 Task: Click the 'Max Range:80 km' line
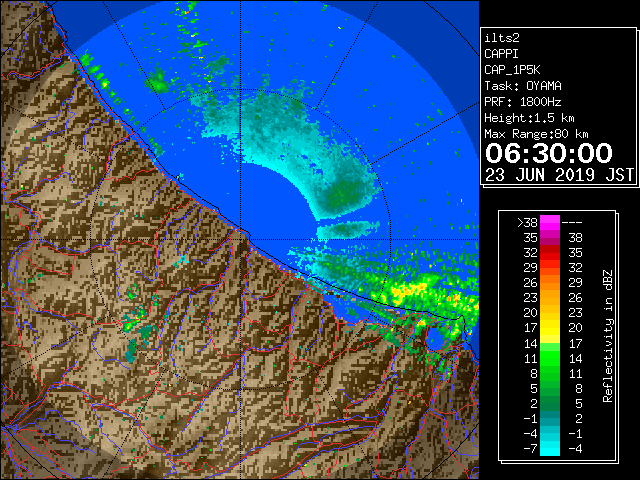[x=536, y=134]
